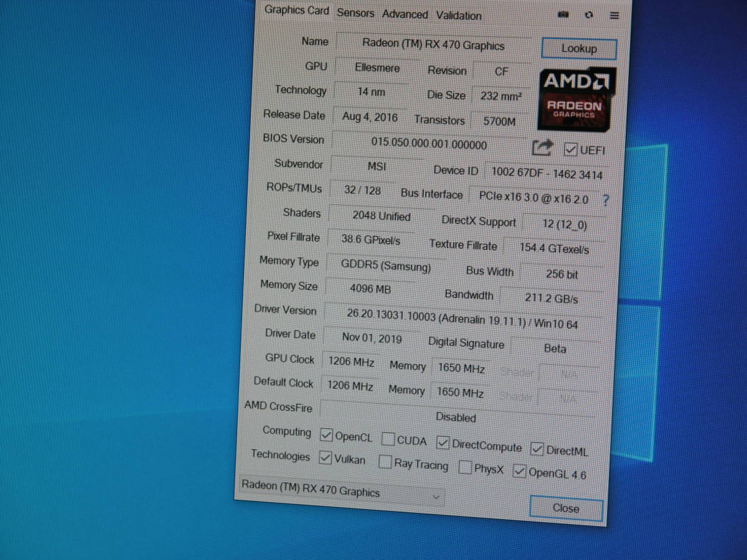
Task: Click GPU Clock row Memory 1650 MHz
Action: coord(461,368)
